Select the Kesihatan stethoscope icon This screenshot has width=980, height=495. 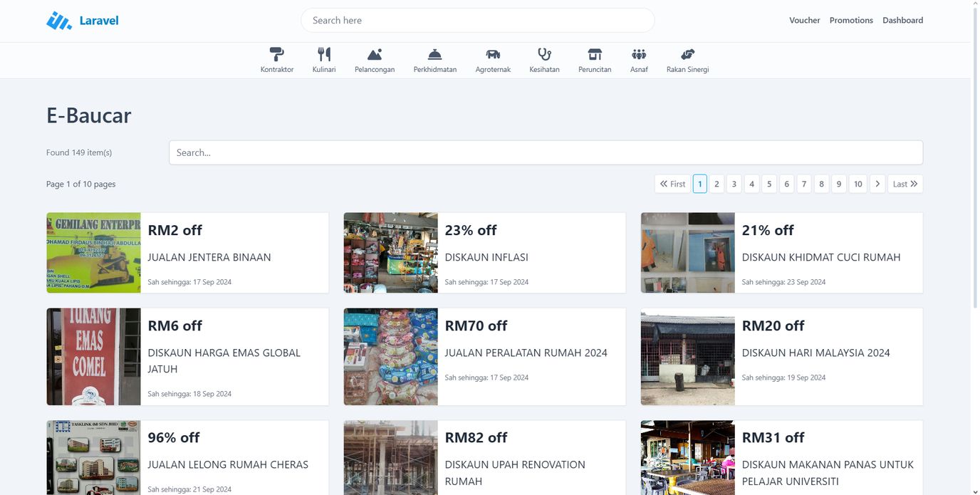pyautogui.click(x=544, y=54)
